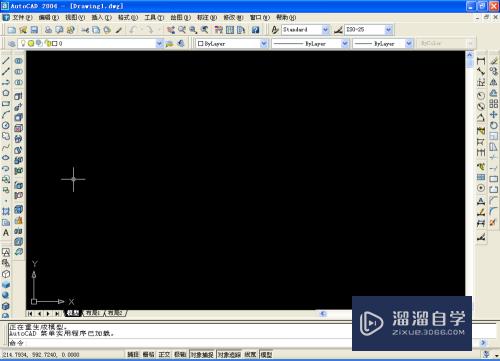
Task: Toggle 极轴 polar tracking in status bar
Action: click(180, 354)
